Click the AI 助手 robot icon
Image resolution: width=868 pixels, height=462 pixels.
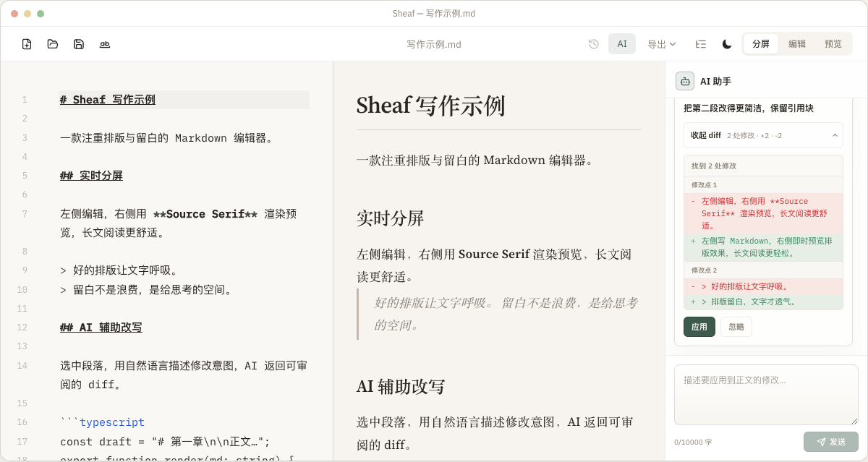pyautogui.click(x=685, y=81)
